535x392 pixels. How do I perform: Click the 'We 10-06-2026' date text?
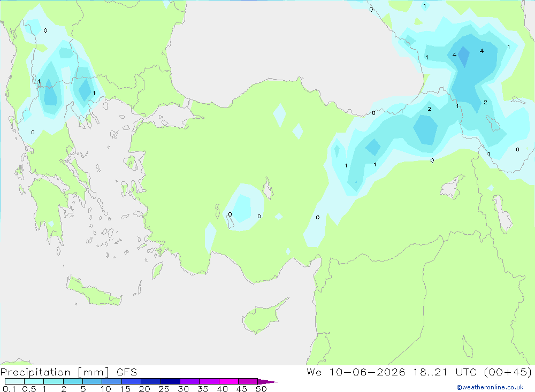point(356,372)
